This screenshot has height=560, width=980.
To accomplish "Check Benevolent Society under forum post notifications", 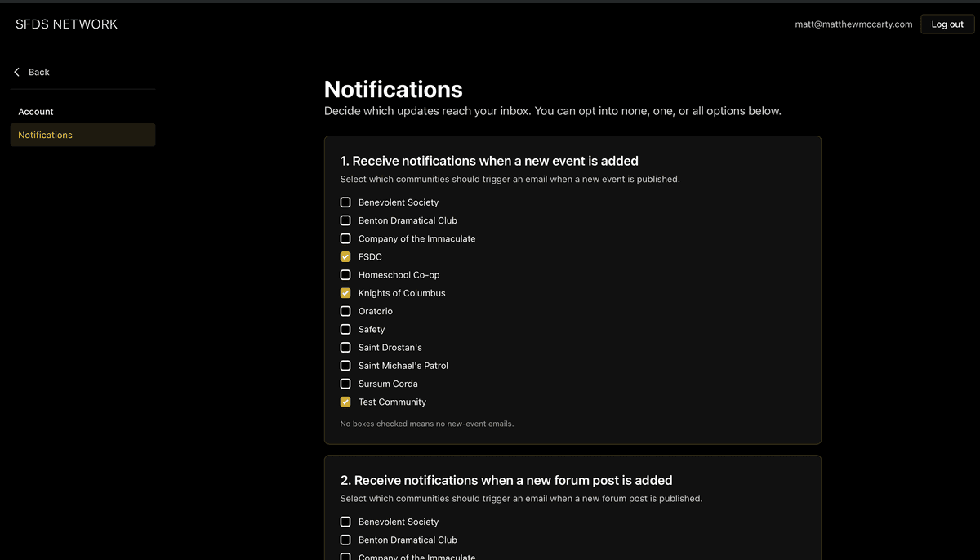I will click(x=345, y=521).
